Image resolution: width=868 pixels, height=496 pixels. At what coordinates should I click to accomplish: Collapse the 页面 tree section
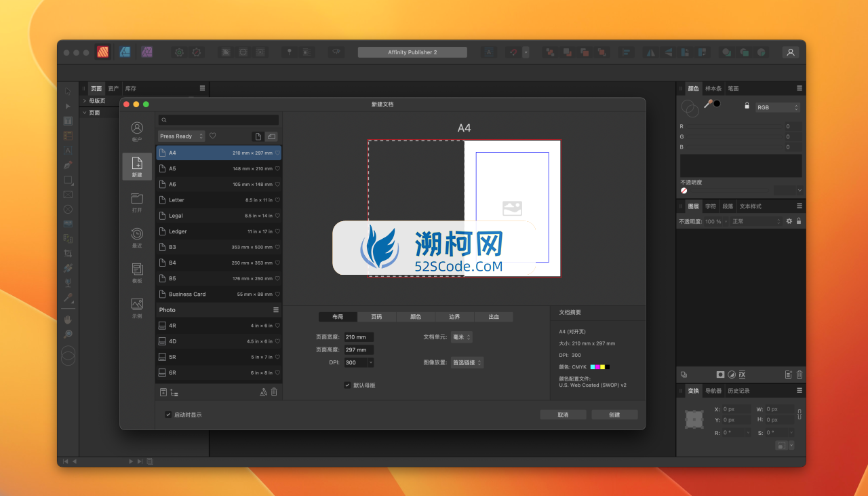tap(85, 113)
